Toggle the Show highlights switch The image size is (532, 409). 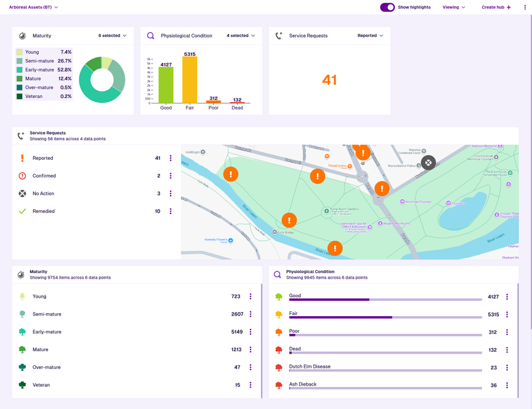[386, 7]
